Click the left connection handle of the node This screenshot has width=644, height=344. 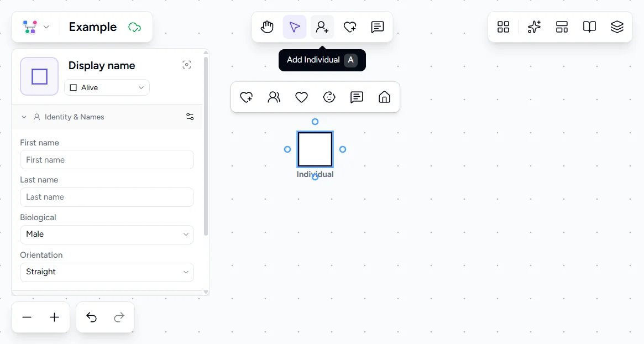[287, 149]
